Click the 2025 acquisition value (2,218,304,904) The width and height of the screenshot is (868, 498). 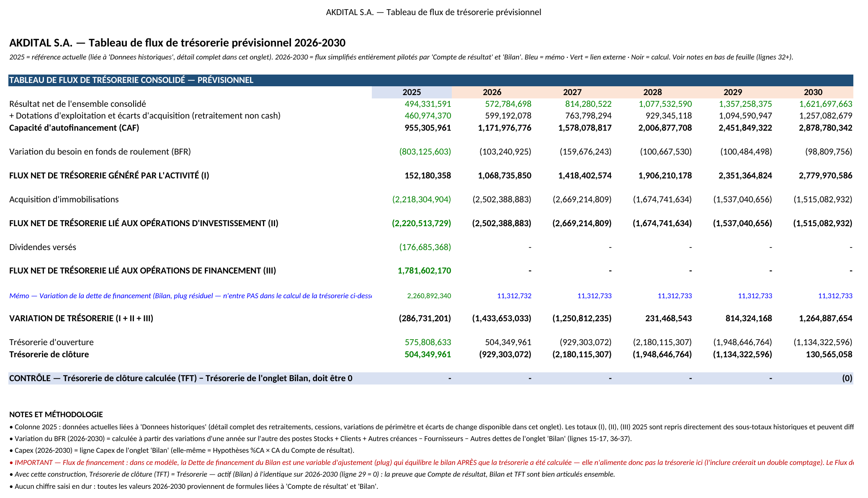pyautogui.click(x=422, y=199)
